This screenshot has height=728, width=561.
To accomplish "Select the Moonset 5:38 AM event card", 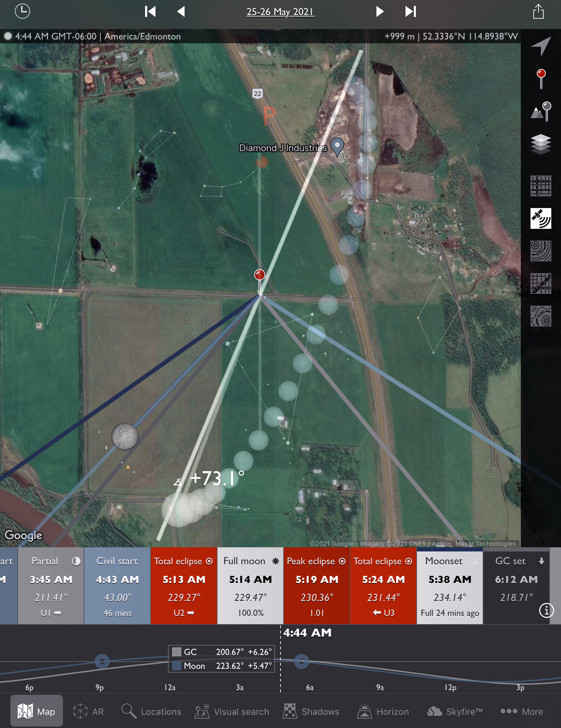I will pos(449,586).
